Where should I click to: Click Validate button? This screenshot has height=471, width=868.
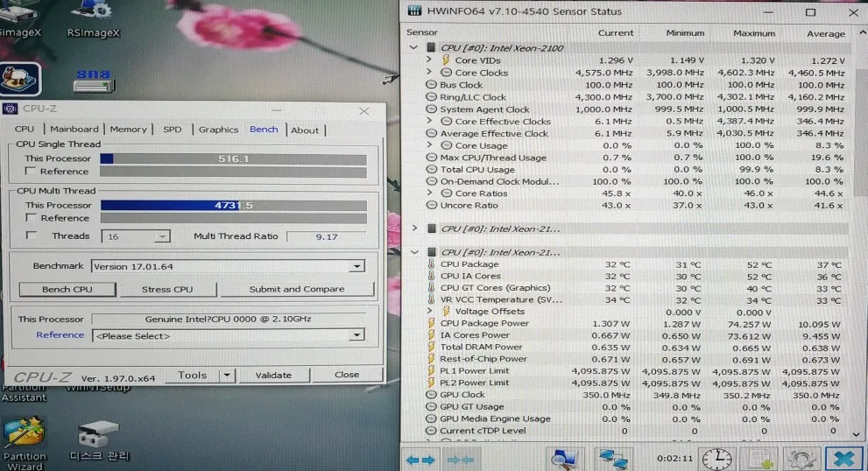[273, 375]
